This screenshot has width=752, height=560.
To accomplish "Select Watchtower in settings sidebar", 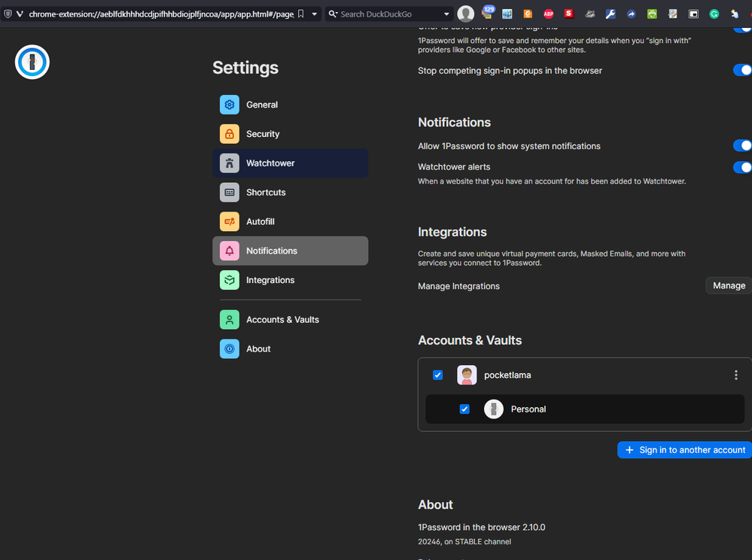I will point(290,163).
